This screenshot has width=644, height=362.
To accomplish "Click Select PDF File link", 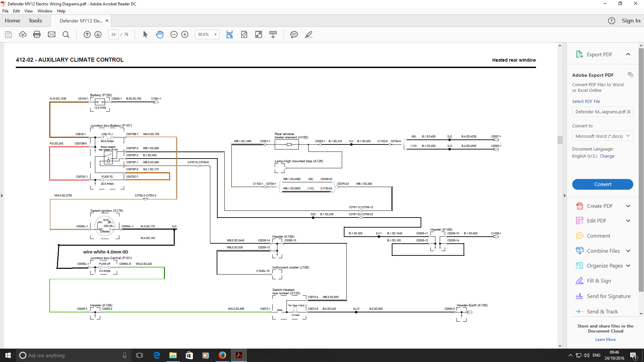I will [x=586, y=102].
